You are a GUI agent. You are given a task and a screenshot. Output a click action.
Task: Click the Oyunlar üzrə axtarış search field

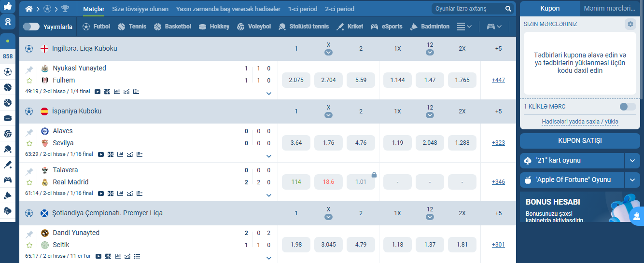point(467,9)
